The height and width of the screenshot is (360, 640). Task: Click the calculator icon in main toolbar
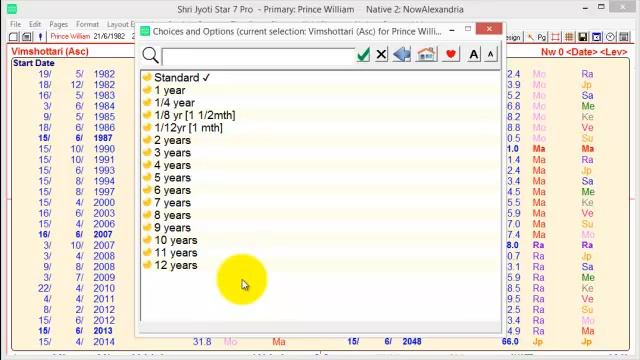[624, 37]
